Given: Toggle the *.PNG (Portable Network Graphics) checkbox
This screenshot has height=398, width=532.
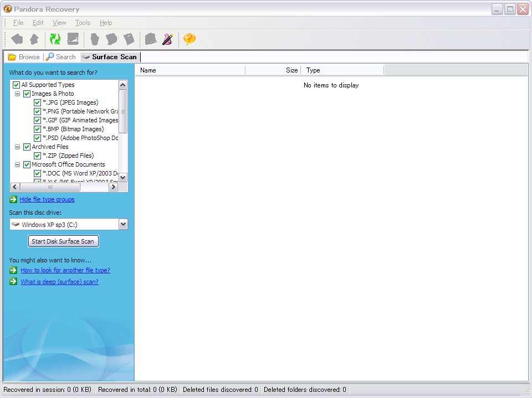Looking at the screenshot, I should click(x=38, y=111).
